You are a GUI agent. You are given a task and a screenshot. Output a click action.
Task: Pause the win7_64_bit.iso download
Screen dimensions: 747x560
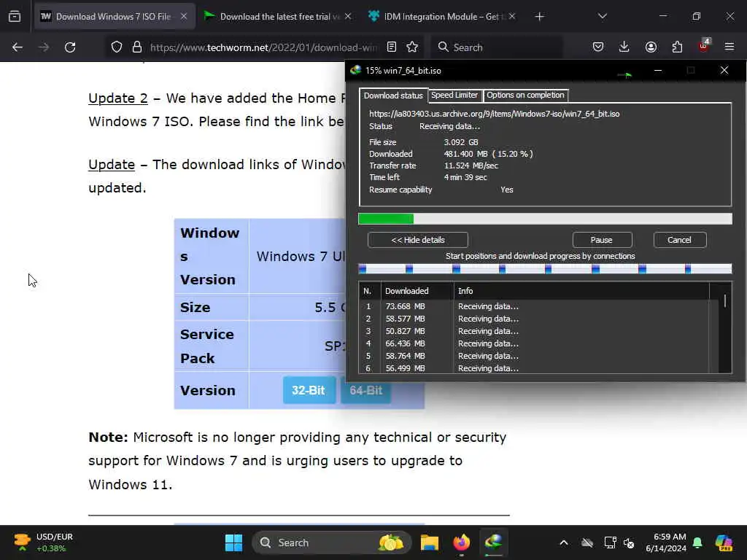pyautogui.click(x=602, y=240)
